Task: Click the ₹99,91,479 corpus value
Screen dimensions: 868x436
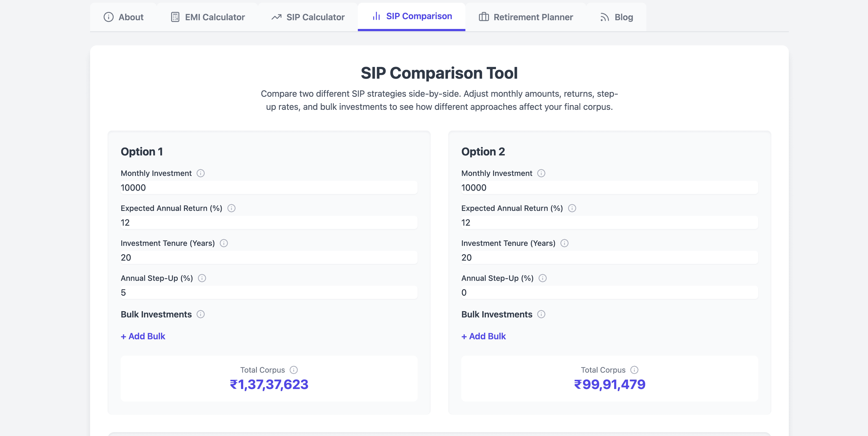Action: (x=610, y=385)
